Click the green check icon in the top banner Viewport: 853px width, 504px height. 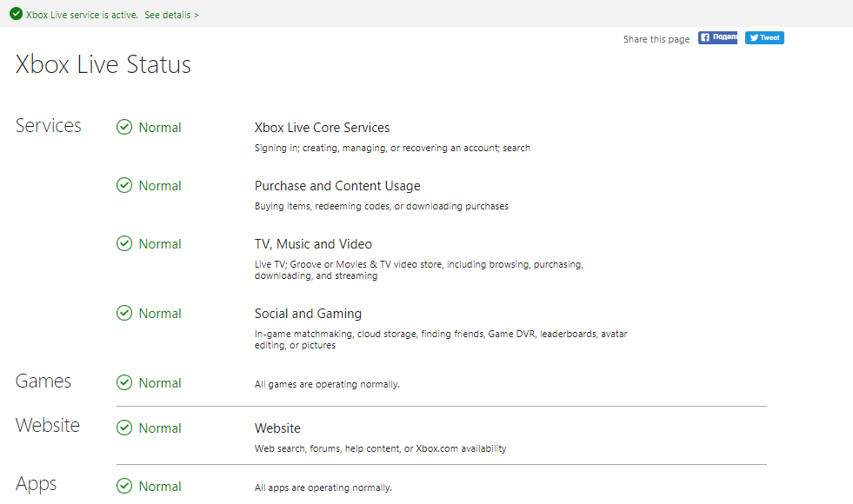tap(17, 14)
